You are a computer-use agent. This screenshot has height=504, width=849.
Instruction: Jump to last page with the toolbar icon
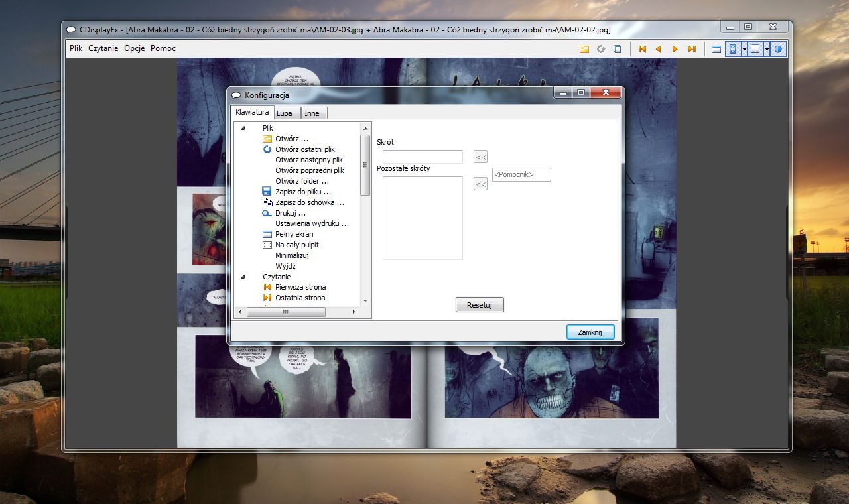coord(692,49)
